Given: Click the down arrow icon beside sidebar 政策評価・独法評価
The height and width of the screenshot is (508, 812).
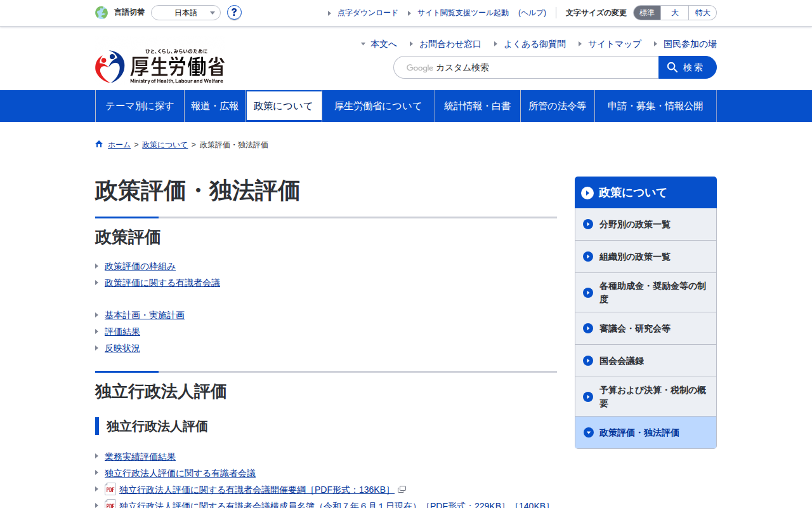Looking at the screenshot, I should [588, 432].
